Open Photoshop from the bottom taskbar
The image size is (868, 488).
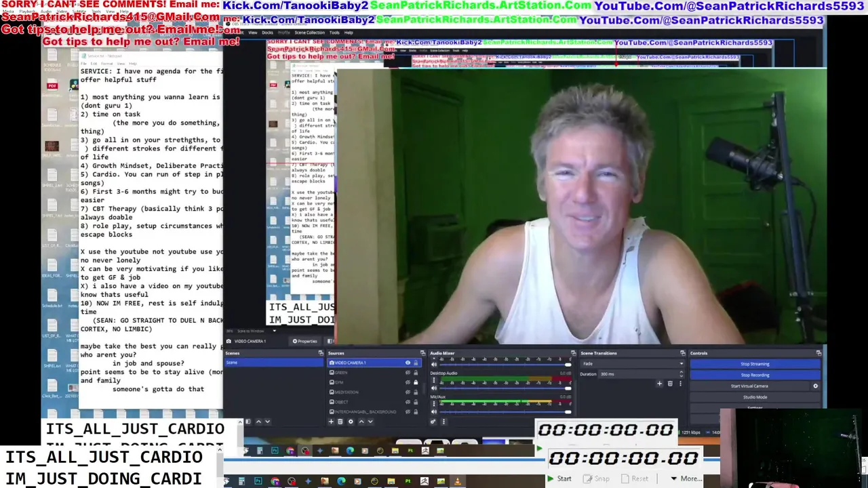click(258, 481)
